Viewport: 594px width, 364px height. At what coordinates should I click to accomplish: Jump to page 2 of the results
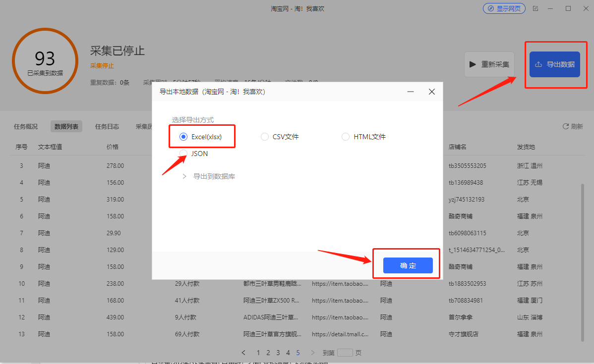pyautogui.click(x=268, y=353)
